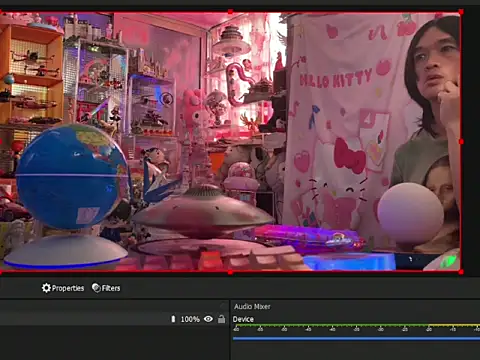Click the bottom-right red transform handle

[x=461, y=272]
